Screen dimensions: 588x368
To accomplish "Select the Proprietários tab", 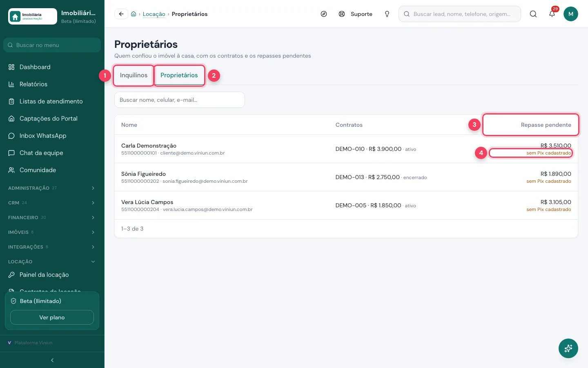I will (179, 75).
